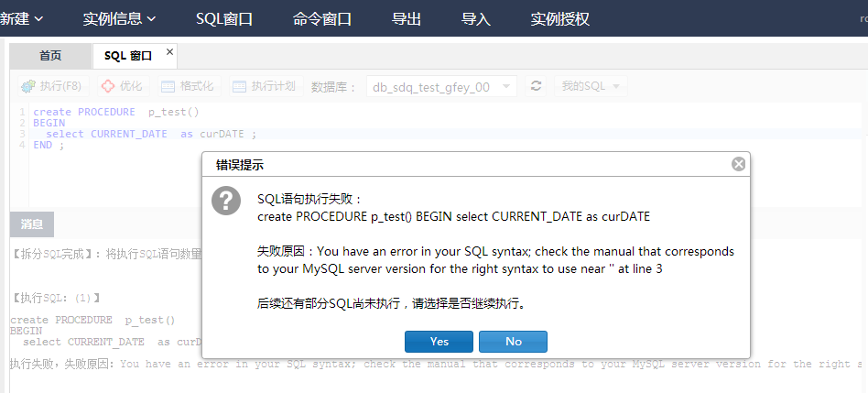Click the 优化 optimize button
This screenshot has height=393, width=868.
tap(122, 86)
